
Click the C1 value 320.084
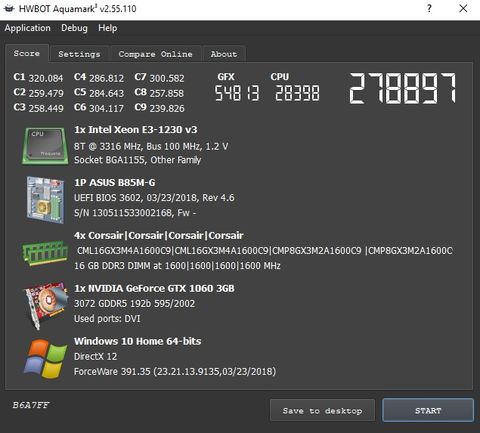46,78
